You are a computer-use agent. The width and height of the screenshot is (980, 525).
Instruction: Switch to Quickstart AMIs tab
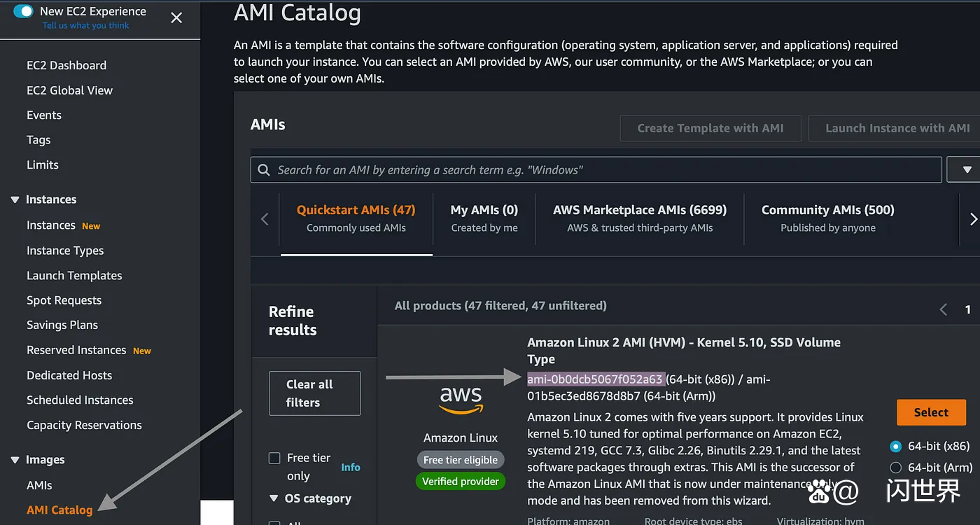tap(356, 218)
